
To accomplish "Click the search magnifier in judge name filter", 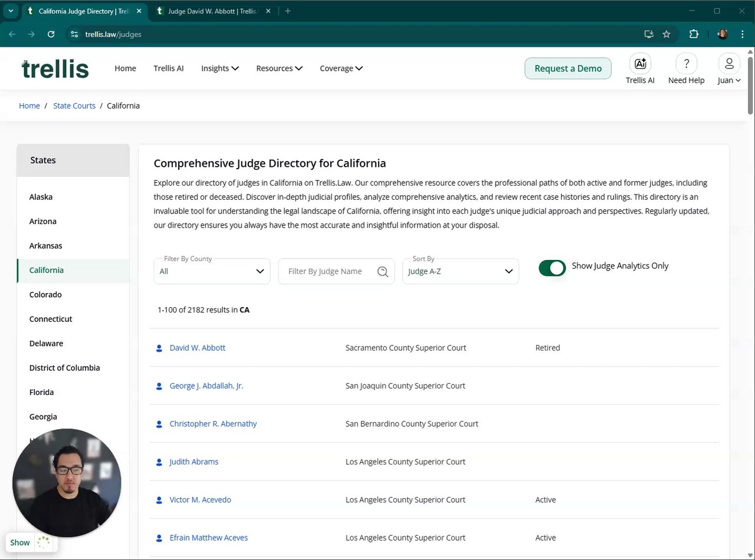I will [x=383, y=271].
